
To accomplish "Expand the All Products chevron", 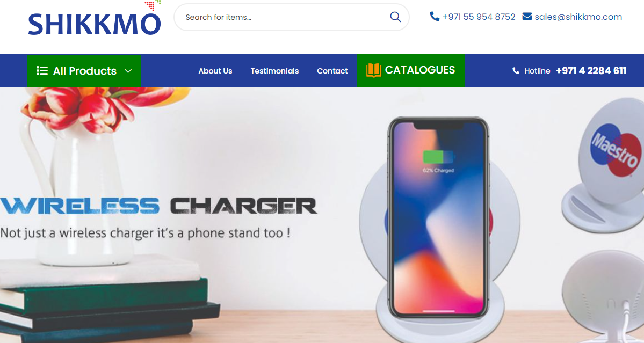I will pyautogui.click(x=128, y=71).
